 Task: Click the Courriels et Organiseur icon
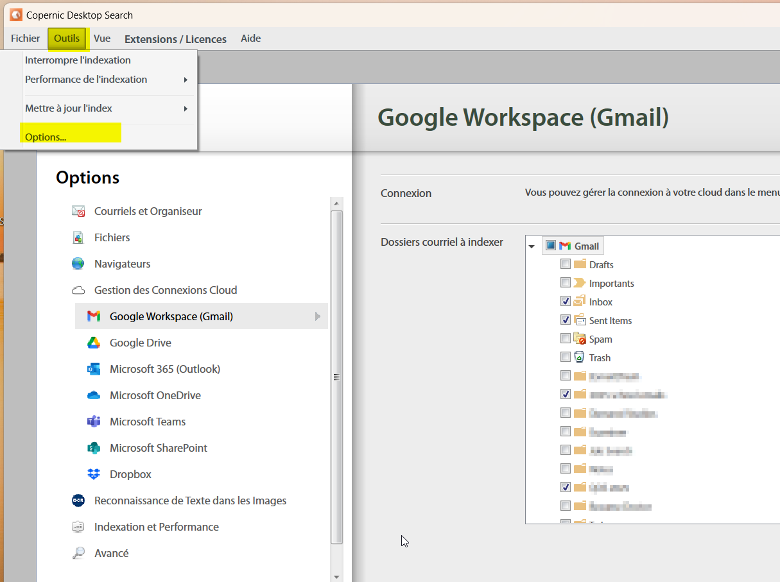pyautogui.click(x=78, y=211)
